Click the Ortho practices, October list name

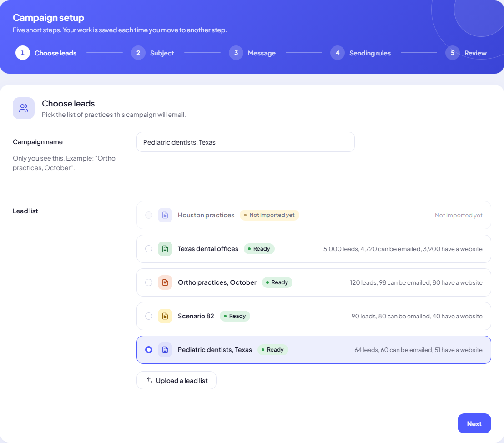(217, 282)
